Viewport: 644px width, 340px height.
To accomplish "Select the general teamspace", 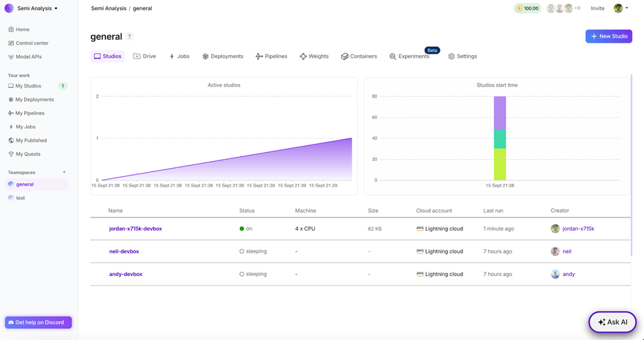I will pyautogui.click(x=37, y=184).
